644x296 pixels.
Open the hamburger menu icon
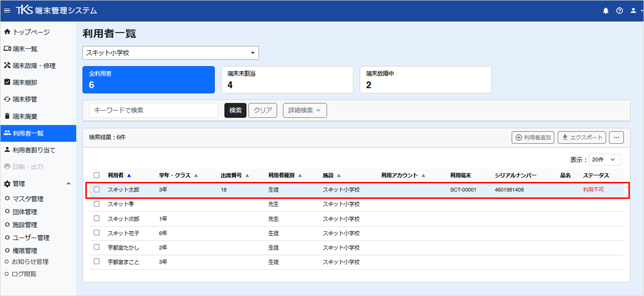click(7, 10)
